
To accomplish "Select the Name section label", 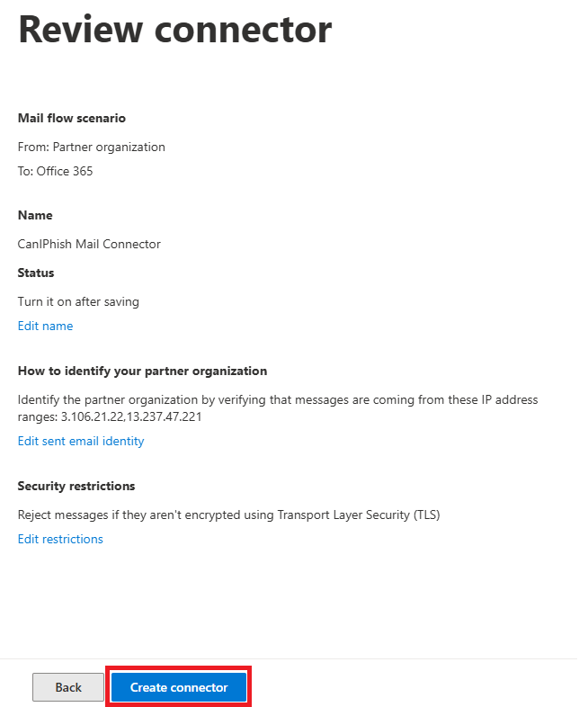I will pos(35,215).
